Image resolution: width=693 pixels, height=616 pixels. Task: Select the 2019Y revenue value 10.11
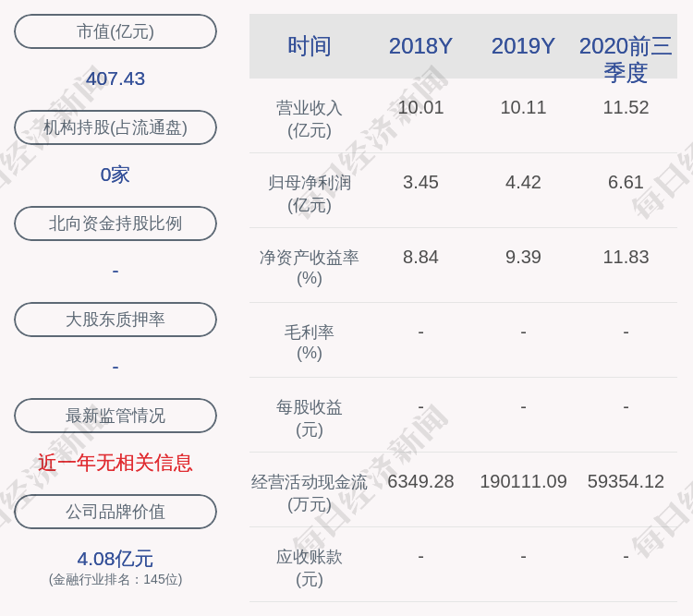click(523, 108)
